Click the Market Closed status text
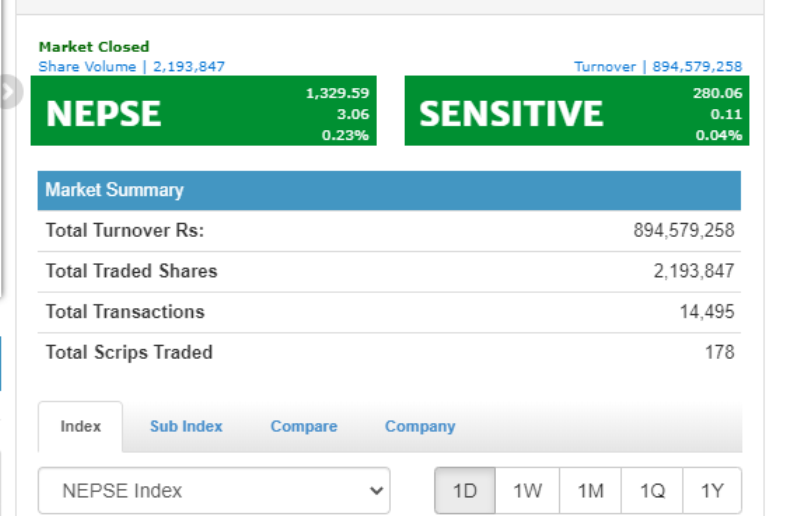Viewport: 793px width, 516px height. (94, 47)
